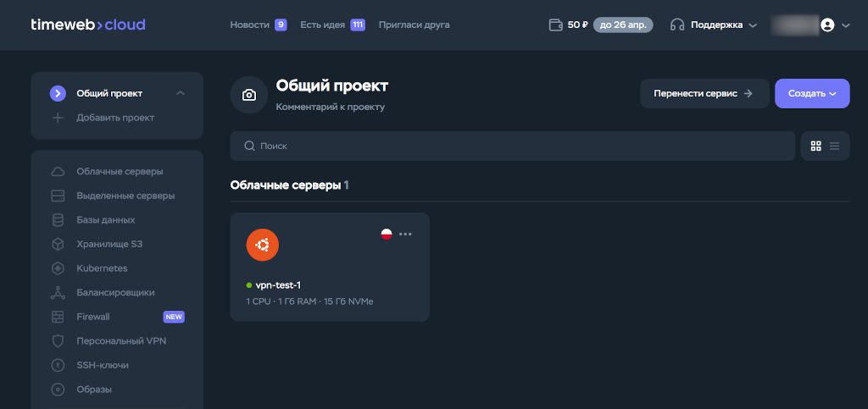Click the Kubernetes icon in sidebar

tap(58, 268)
